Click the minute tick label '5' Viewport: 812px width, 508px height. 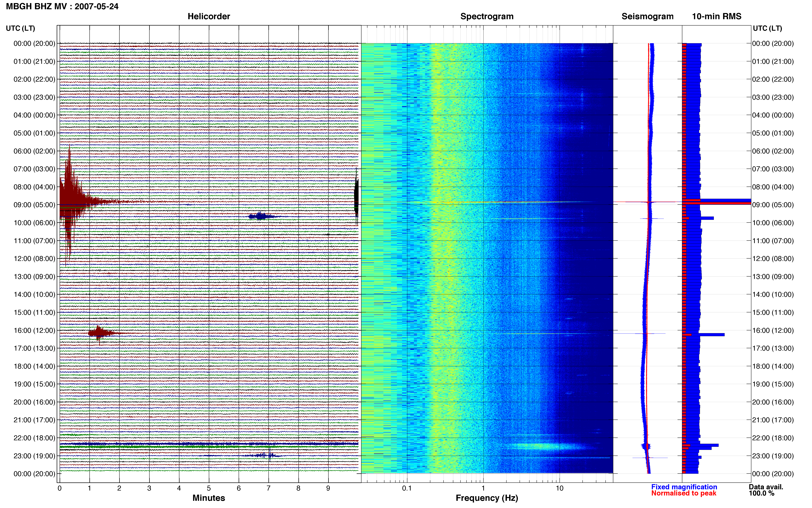209,488
